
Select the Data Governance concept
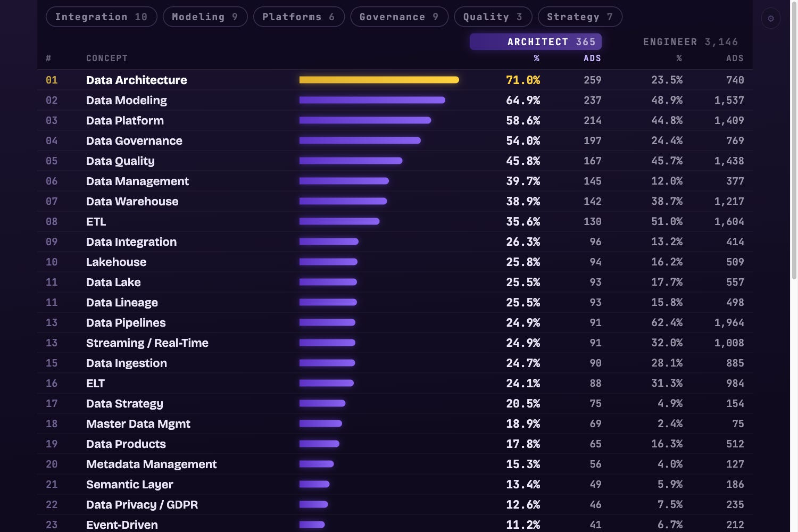point(134,140)
